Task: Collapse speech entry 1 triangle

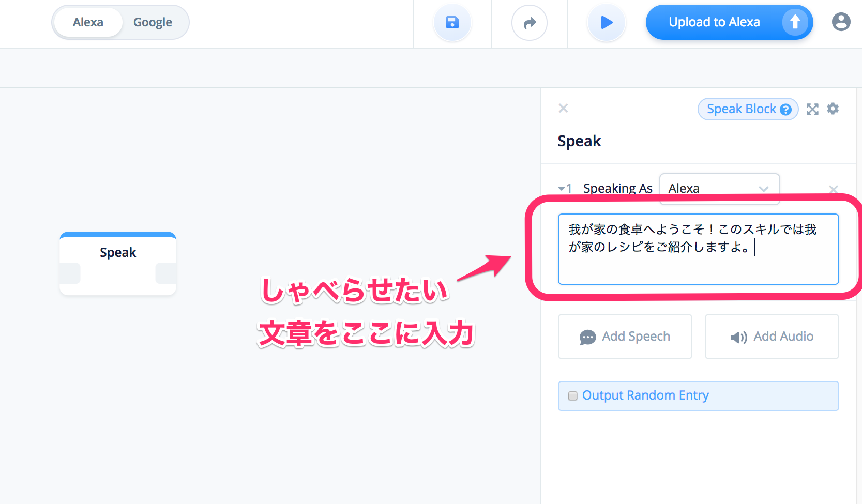Action: click(x=562, y=189)
